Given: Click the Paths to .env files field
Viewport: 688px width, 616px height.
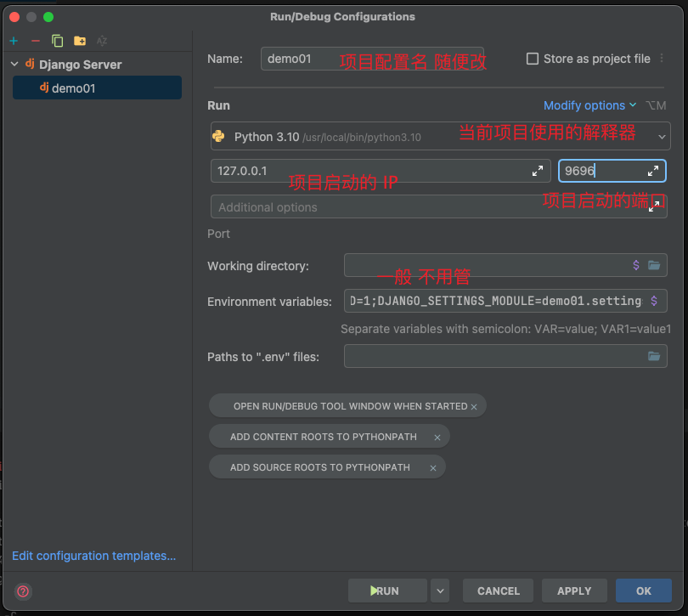Looking at the screenshot, I should 505,356.
